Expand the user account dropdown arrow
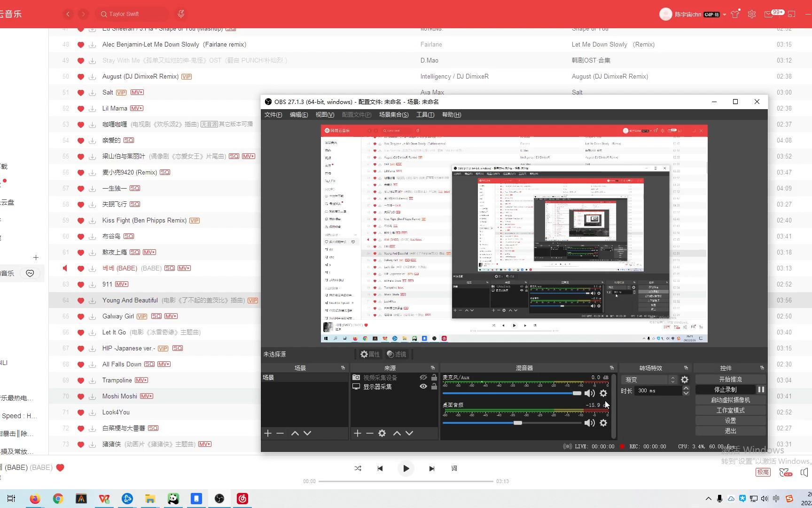Screen dimensions: 812x508 tap(725, 15)
